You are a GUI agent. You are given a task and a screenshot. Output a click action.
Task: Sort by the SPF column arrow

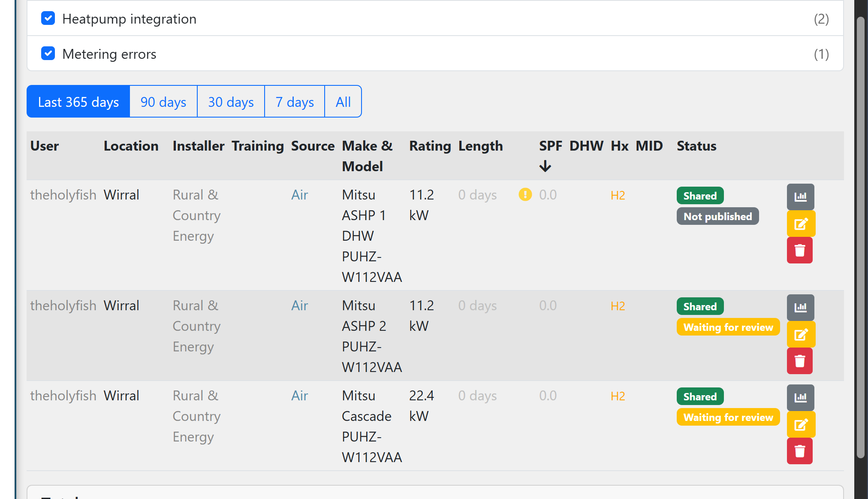(545, 166)
